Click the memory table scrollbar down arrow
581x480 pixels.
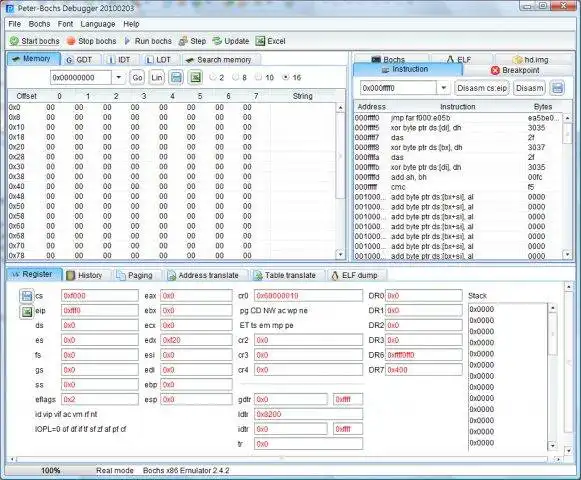click(340, 254)
